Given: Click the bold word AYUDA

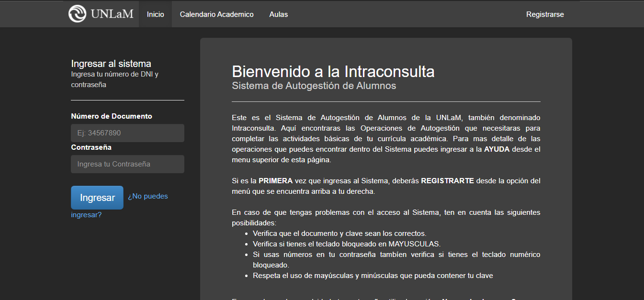Looking at the screenshot, I should [x=497, y=149].
